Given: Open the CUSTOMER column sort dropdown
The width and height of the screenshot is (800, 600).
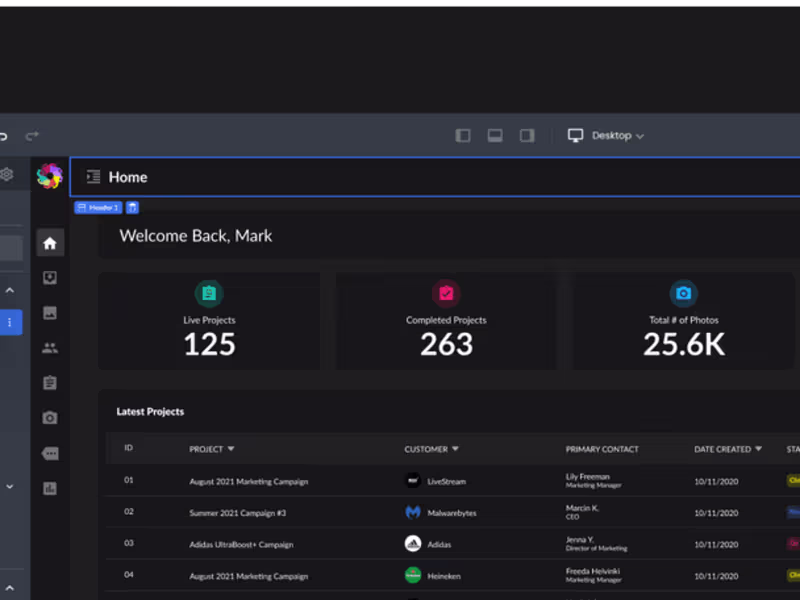Looking at the screenshot, I should tap(457, 449).
